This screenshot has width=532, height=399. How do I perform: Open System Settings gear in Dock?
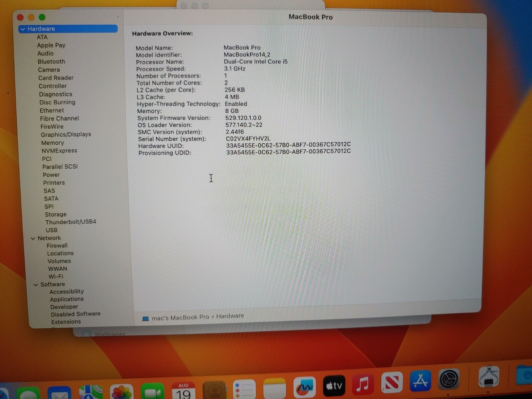(x=449, y=379)
